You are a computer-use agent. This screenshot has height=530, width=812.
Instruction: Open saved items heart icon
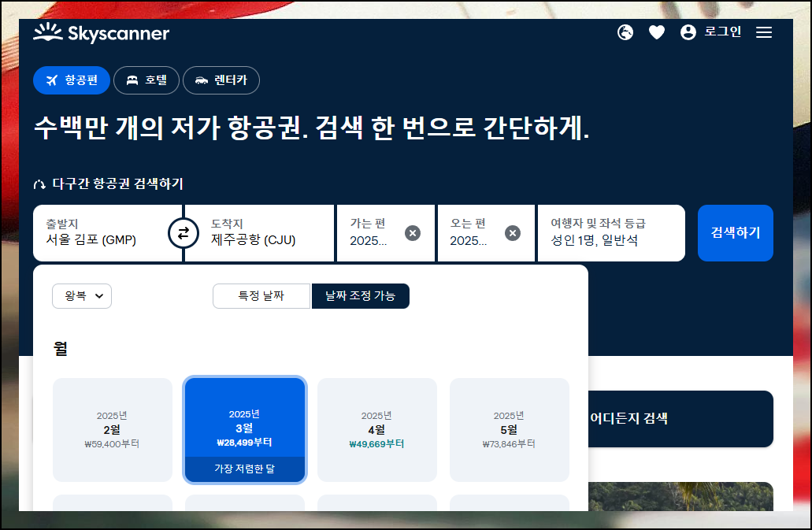(657, 32)
